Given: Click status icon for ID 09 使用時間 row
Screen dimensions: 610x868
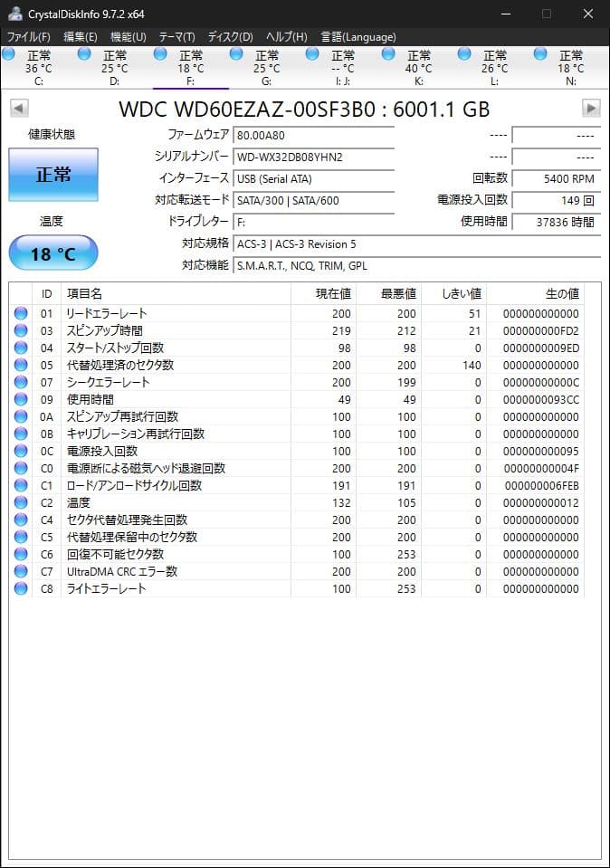Looking at the screenshot, I should point(21,399).
